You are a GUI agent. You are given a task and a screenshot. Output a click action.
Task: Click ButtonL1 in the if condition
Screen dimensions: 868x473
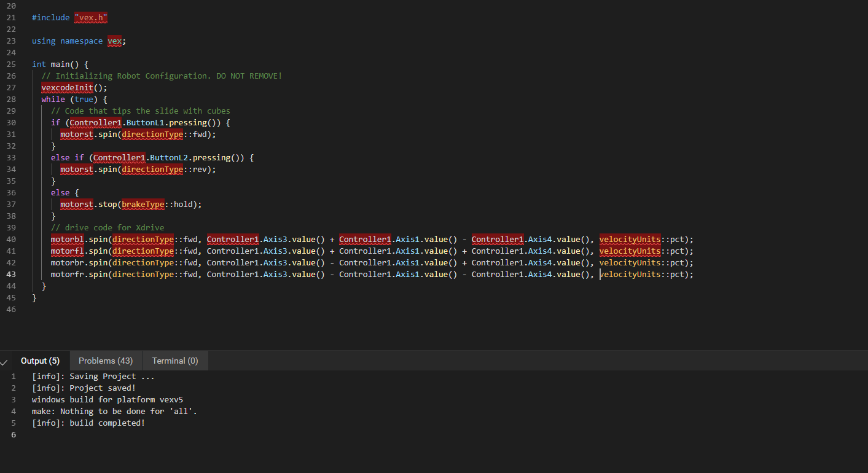(x=145, y=123)
